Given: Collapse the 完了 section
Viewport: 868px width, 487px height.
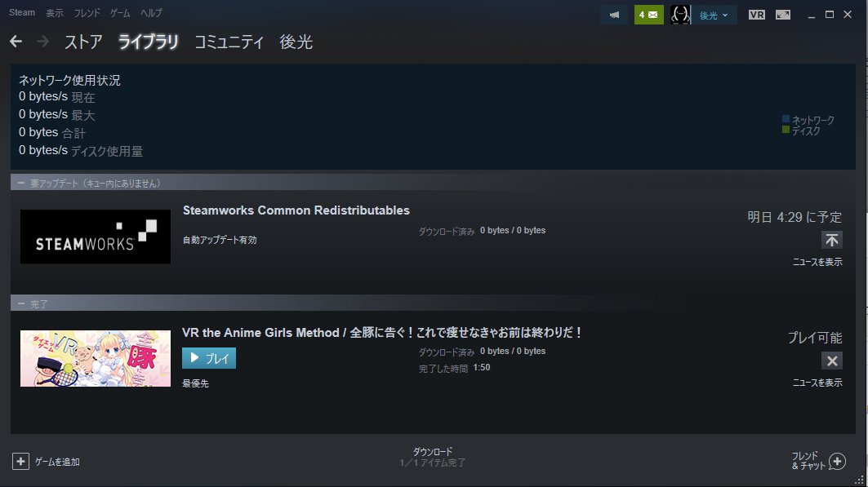Looking at the screenshot, I should (21, 303).
